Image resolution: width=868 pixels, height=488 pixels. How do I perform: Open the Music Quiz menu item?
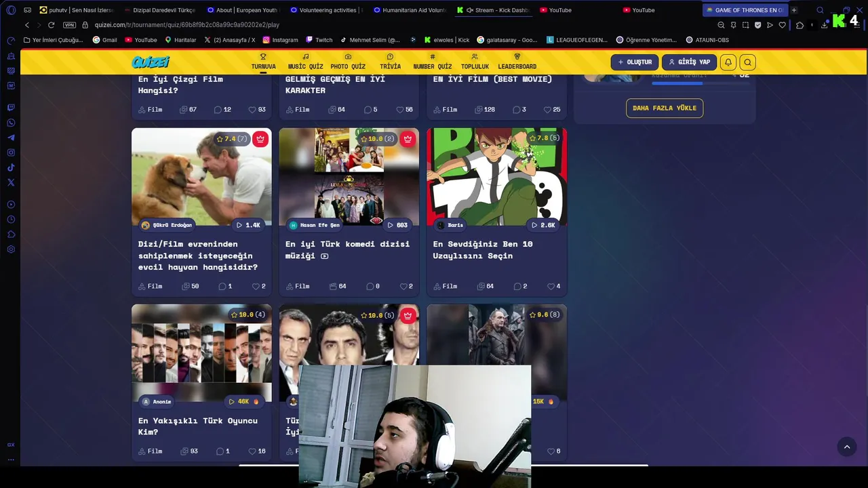pos(305,62)
